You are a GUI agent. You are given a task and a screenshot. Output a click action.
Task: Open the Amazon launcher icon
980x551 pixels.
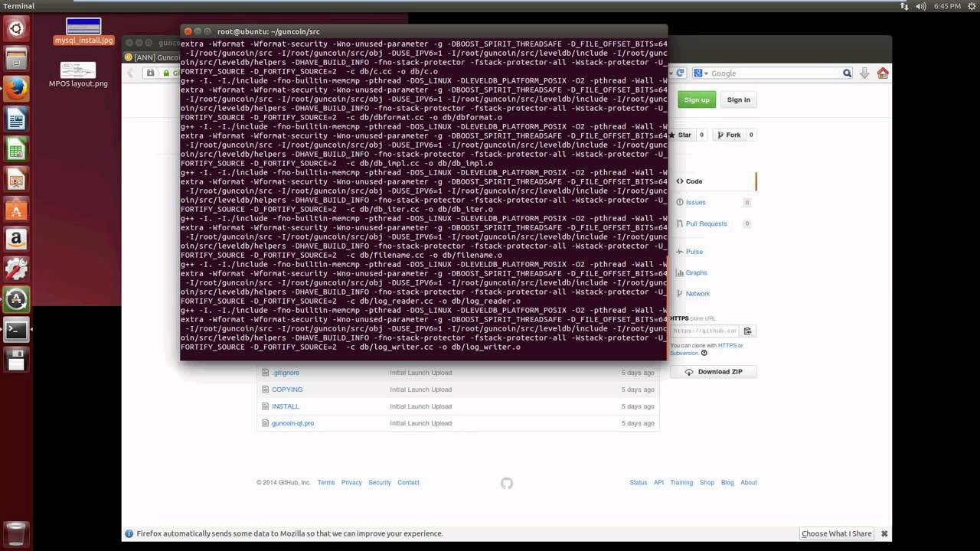point(16,239)
